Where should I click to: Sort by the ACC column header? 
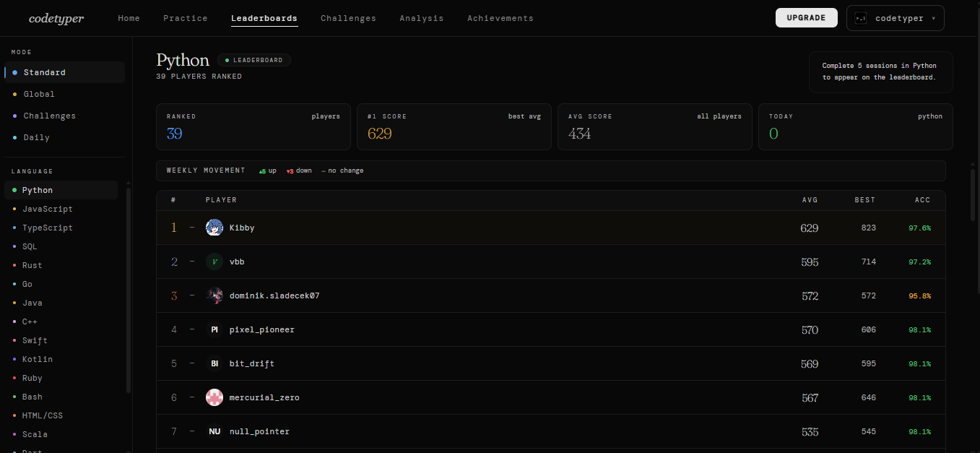(x=923, y=200)
